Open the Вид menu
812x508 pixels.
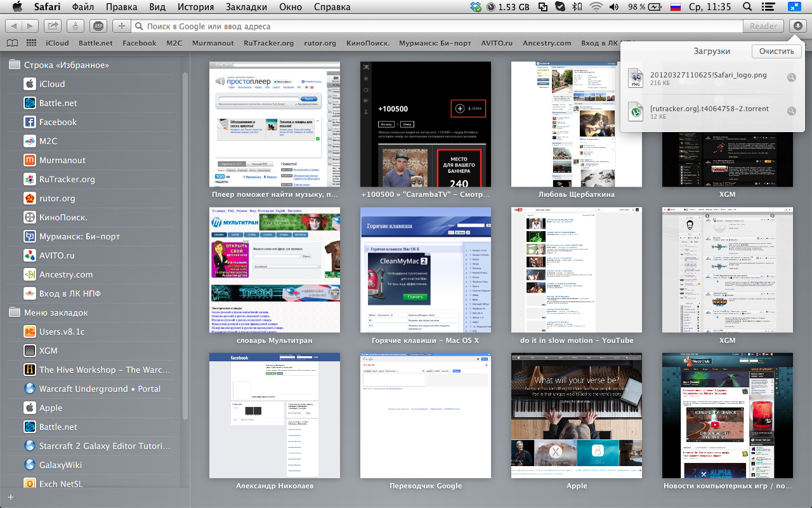(x=157, y=7)
